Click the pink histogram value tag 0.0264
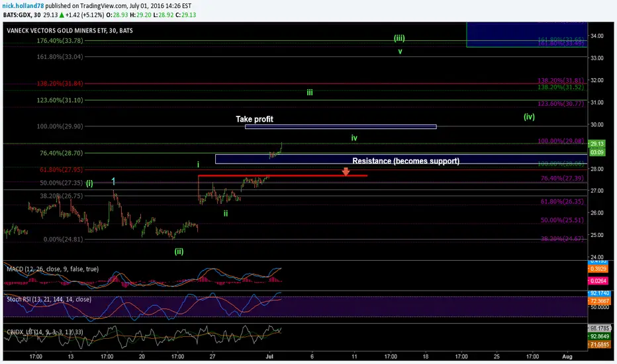The image size is (617, 364). click(598, 281)
